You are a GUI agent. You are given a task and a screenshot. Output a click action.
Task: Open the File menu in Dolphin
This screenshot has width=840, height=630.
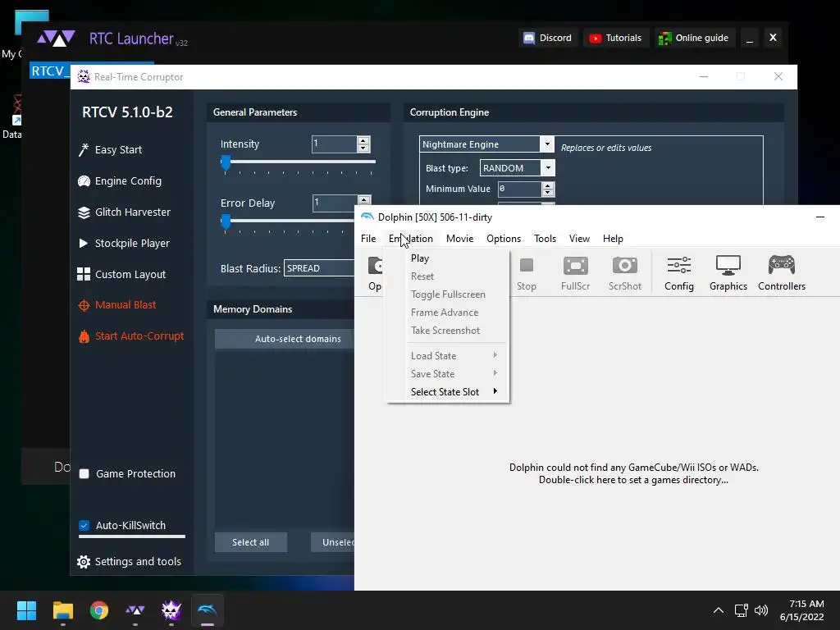[368, 239]
